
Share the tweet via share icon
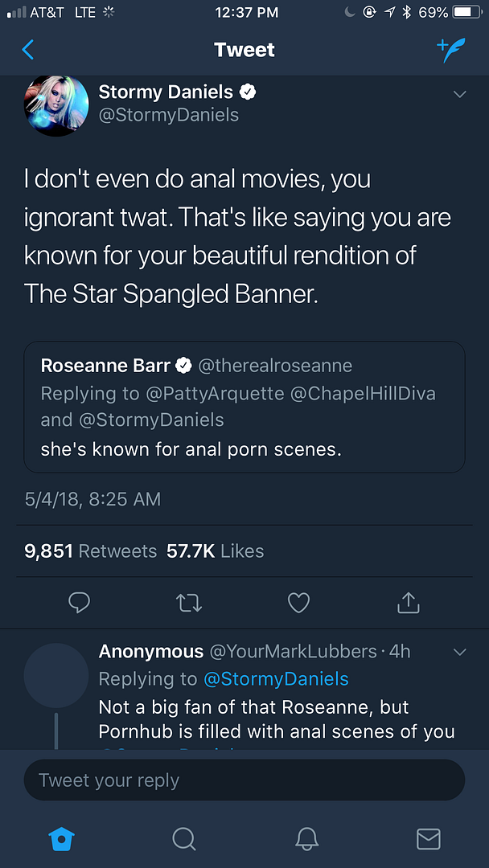pyautogui.click(x=409, y=602)
